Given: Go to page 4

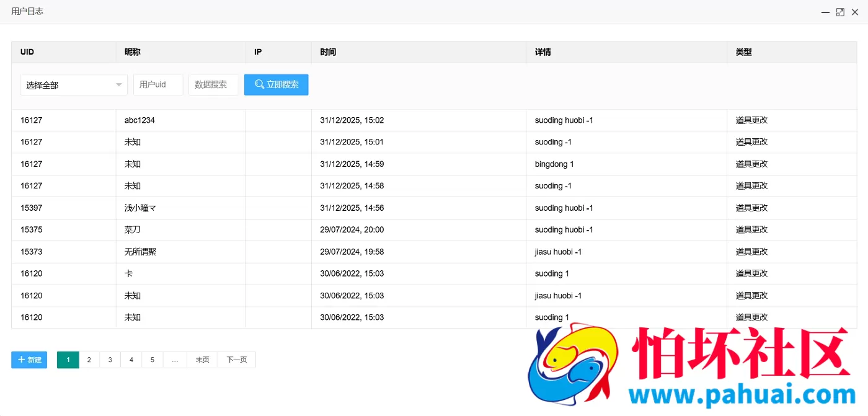Looking at the screenshot, I should pos(131,360).
